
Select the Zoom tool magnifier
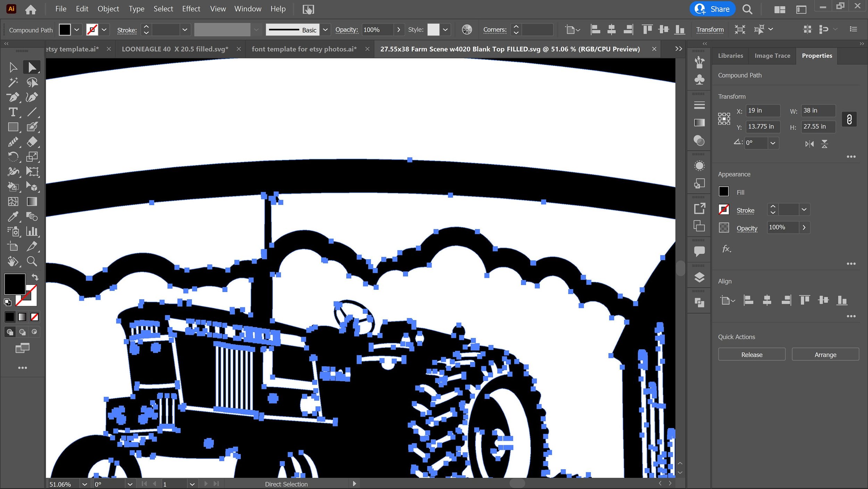[x=32, y=261]
